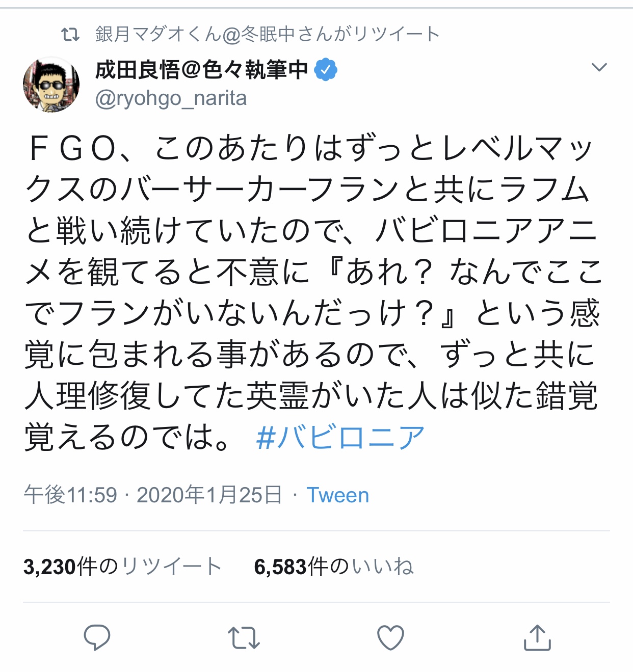
Task: Like the tweet with the heart icon
Action: pyautogui.click(x=390, y=637)
